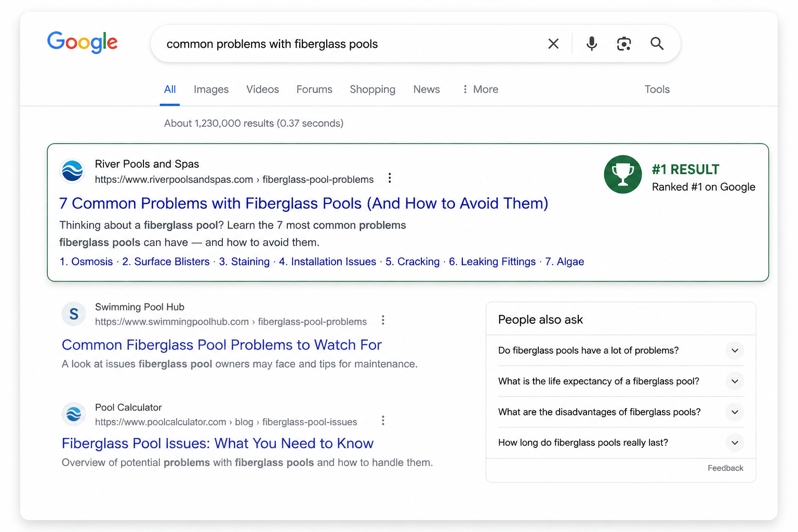Click the 'Swimming Pool Hub' site name
The image size is (798, 532).
140,307
